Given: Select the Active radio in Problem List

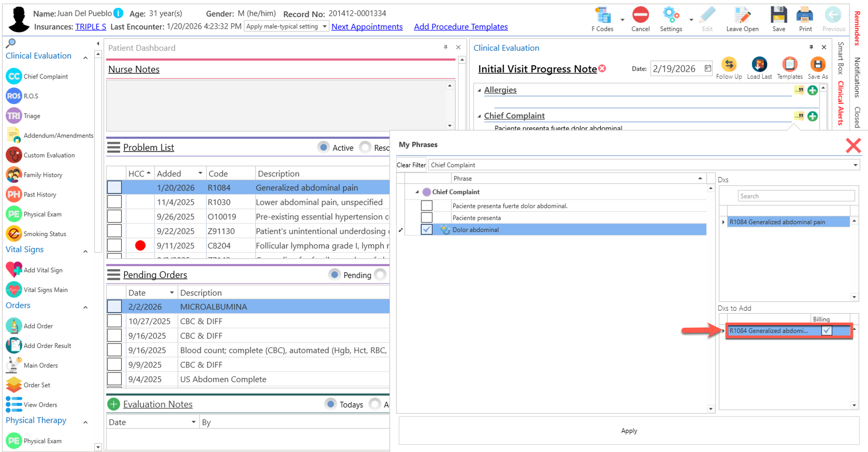Looking at the screenshot, I should [x=323, y=148].
